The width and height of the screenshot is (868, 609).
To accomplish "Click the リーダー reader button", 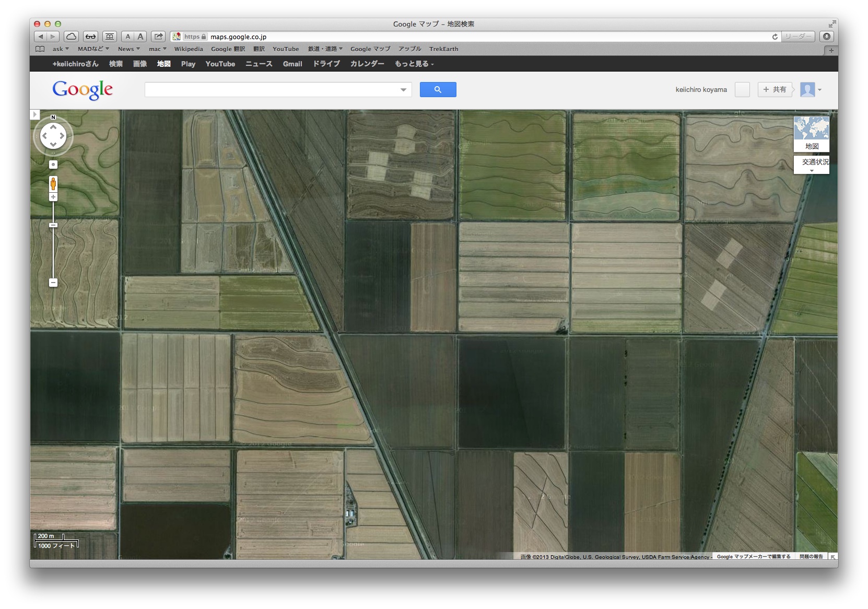I will point(799,37).
